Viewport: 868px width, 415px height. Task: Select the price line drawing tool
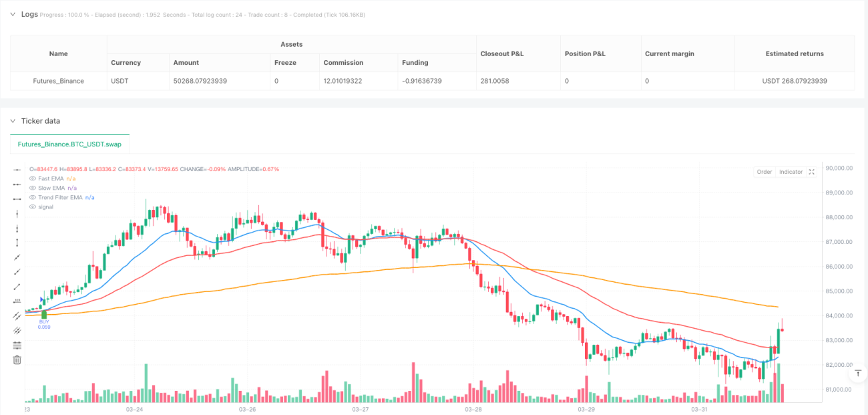(17, 301)
